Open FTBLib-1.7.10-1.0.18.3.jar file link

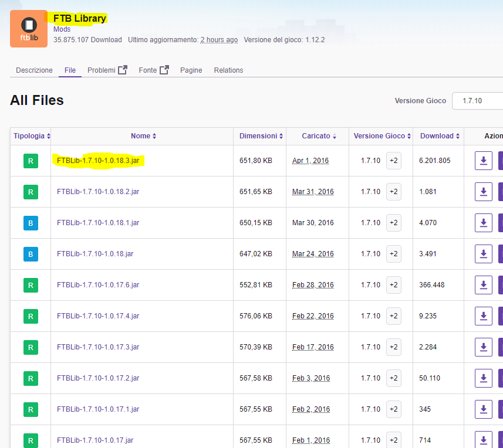98,161
